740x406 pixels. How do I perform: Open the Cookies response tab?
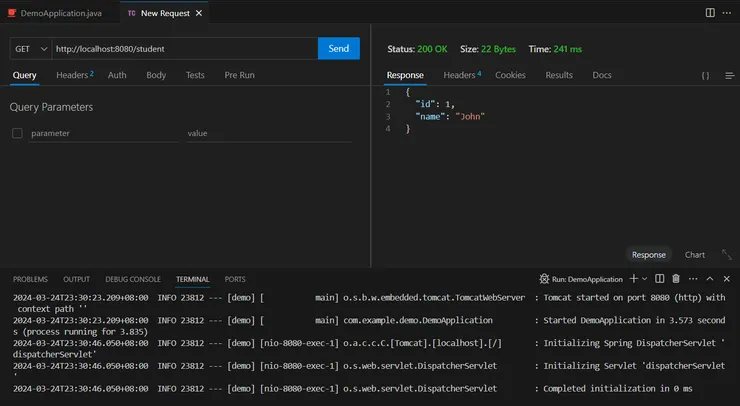coord(510,75)
